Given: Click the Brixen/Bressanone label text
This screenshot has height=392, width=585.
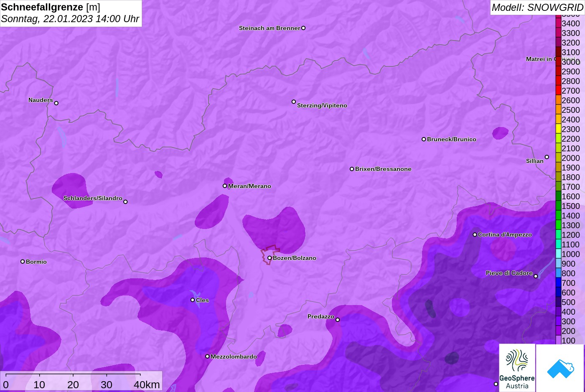Looking at the screenshot, I should (383, 169).
